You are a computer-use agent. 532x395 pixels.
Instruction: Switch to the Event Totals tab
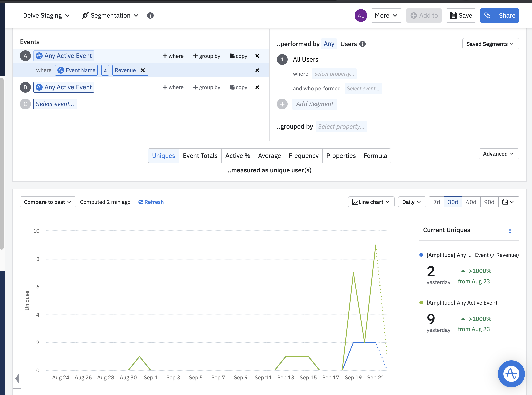coord(200,156)
